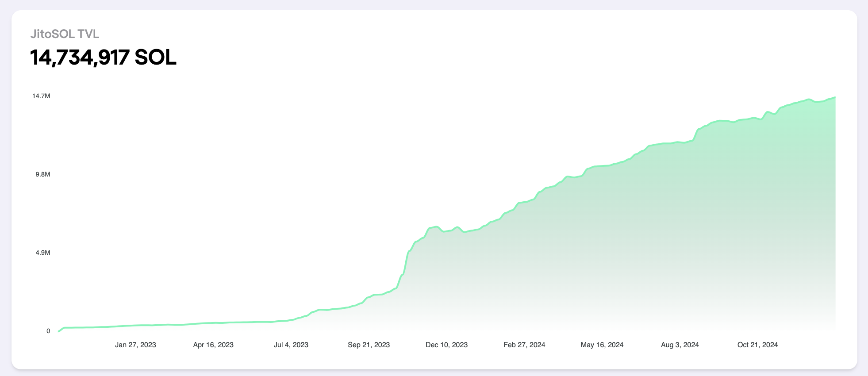This screenshot has height=376, width=868.
Task: Click the 0 y-axis label
Action: point(48,331)
